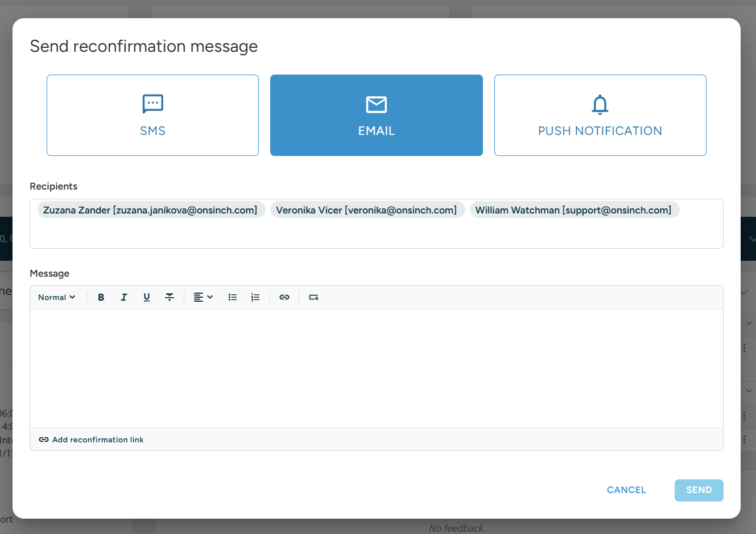Viewport: 756px width, 534px height.
Task: Click the "Message" label
Action: [49, 273]
